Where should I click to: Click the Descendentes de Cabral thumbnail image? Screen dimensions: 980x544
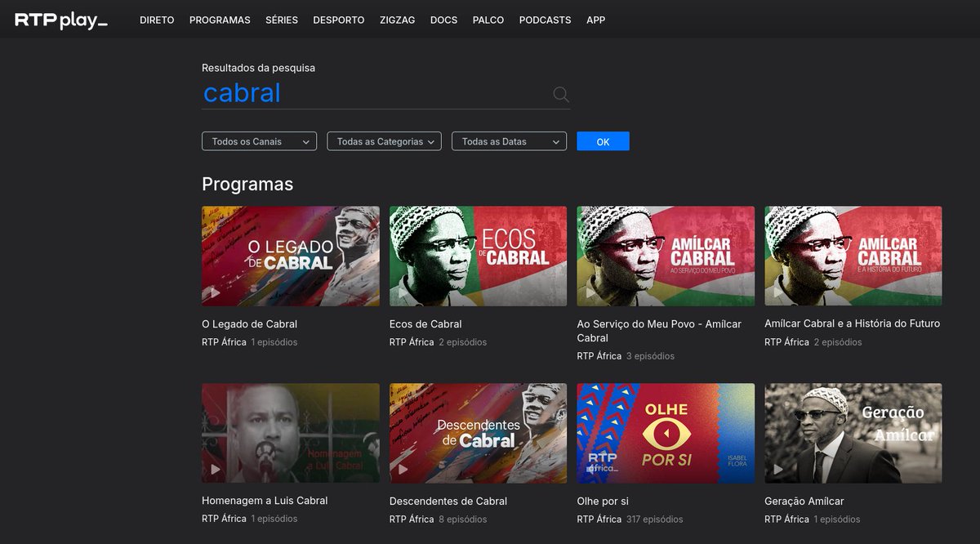(478, 433)
